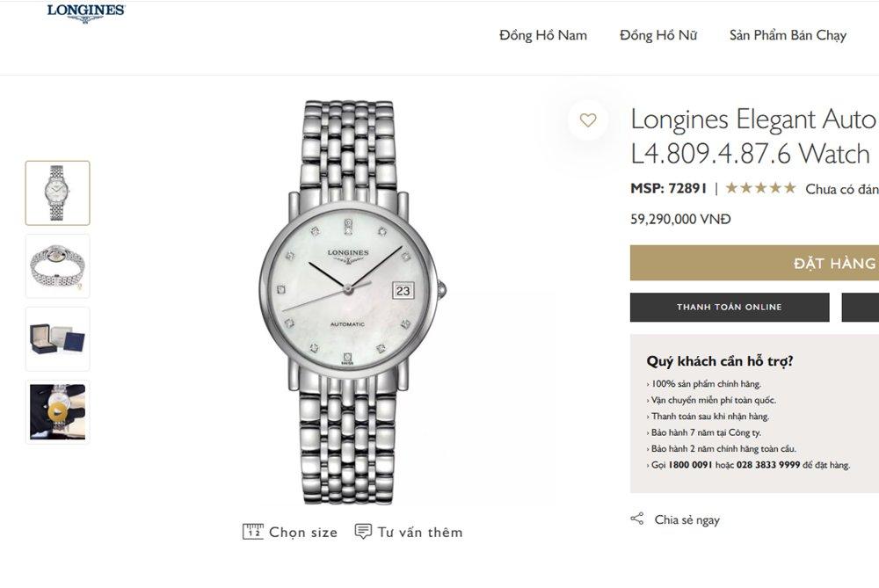Click the five-star rating
Image resolution: width=879 pixels, height=588 pixels.
pos(760,188)
